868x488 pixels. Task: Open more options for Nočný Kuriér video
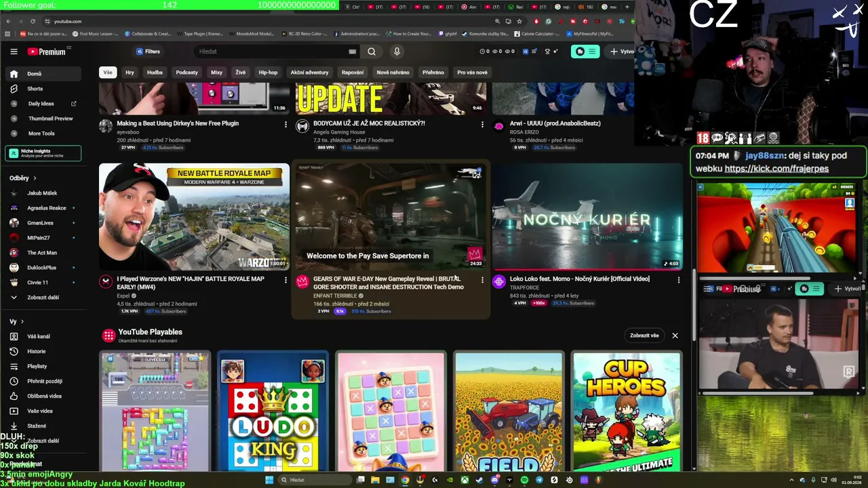(678, 280)
